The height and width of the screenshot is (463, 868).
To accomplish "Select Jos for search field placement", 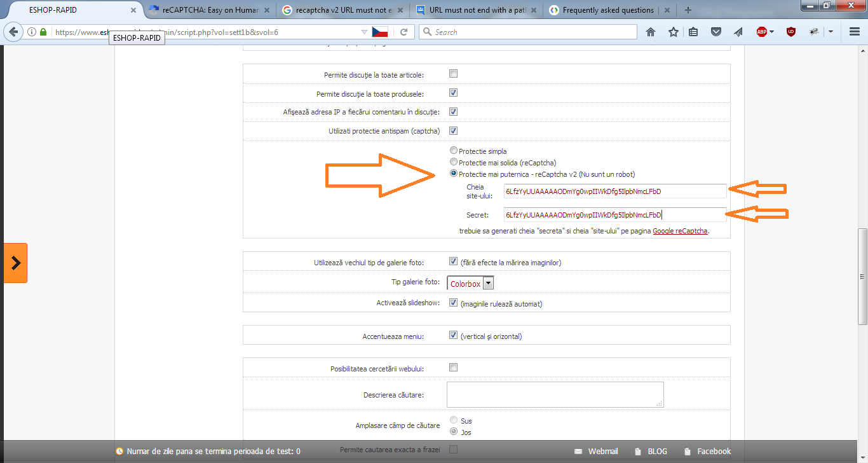I will point(454,432).
